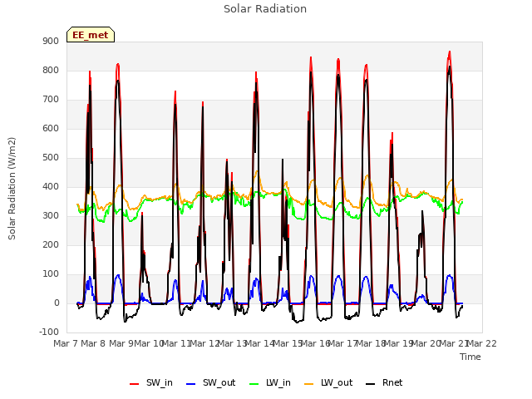This screenshot has width=532, height=399.
Task: Click the 900 y-axis tick label
Action: (51, 41)
